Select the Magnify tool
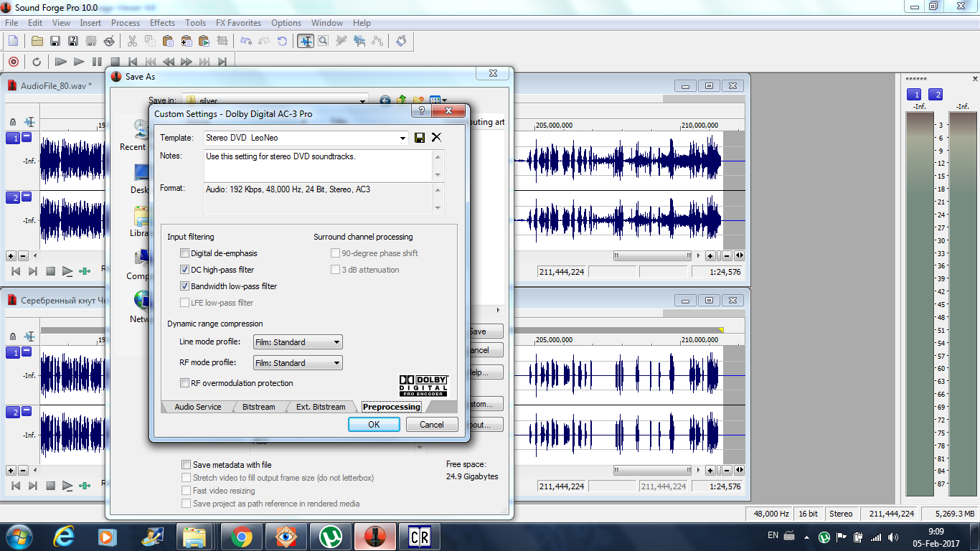The height and width of the screenshot is (551, 980). (324, 41)
